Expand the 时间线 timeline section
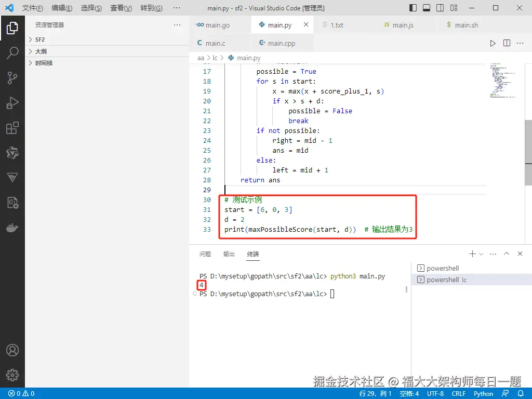This screenshot has width=532, height=399. pyautogui.click(x=107, y=63)
